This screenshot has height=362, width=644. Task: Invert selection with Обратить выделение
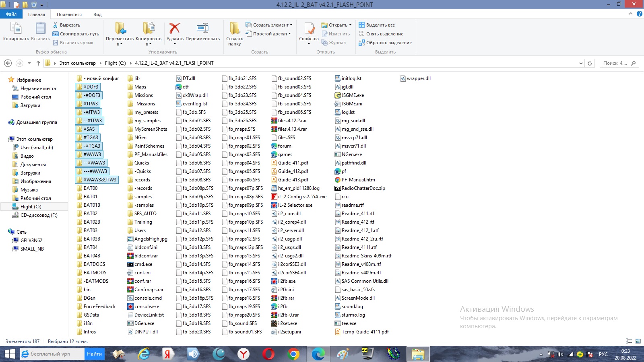(x=385, y=43)
